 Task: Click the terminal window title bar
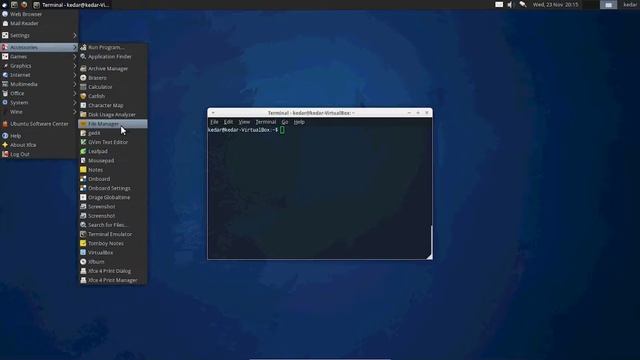click(320, 113)
